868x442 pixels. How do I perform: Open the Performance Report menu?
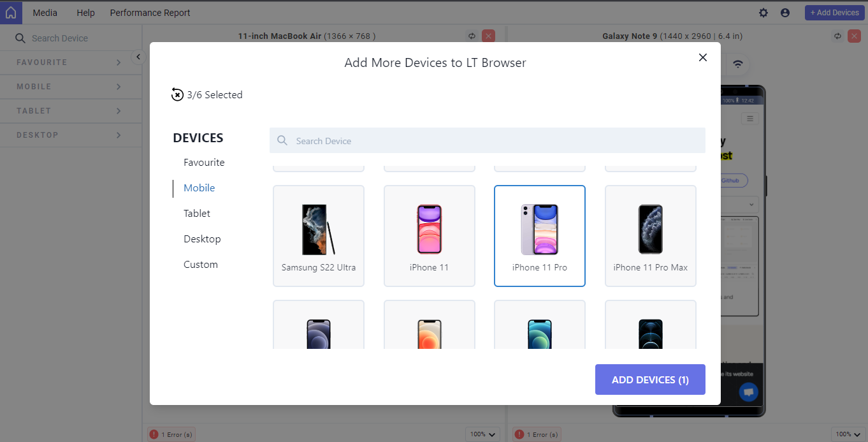pyautogui.click(x=150, y=13)
